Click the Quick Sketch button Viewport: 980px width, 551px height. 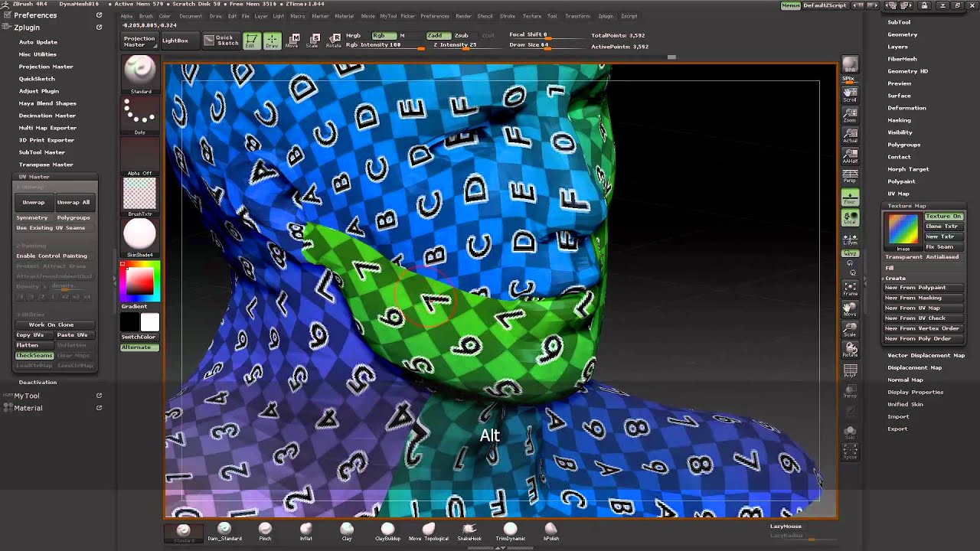click(x=221, y=41)
